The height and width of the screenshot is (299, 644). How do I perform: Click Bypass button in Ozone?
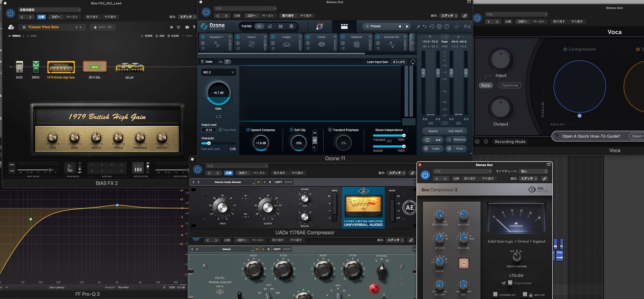click(x=433, y=130)
